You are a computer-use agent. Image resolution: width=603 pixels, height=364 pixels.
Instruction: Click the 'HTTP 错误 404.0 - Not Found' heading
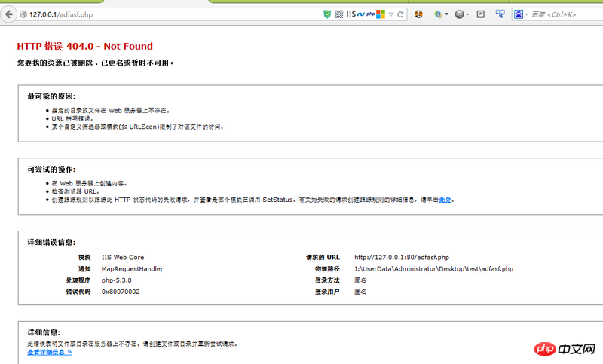pyautogui.click(x=85, y=46)
